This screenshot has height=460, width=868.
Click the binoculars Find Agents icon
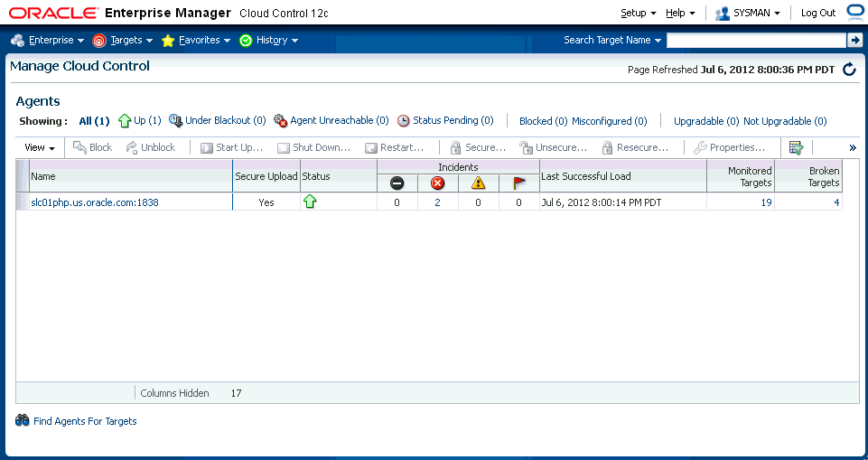[23, 421]
